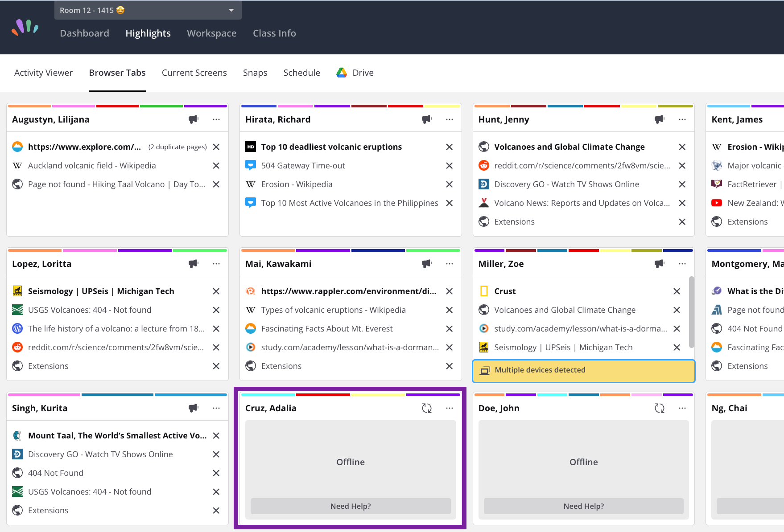This screenshot has width=784, height=532.
Task: Click Need Help? in Cruz, Adalia's card
Action: point(351,506)
